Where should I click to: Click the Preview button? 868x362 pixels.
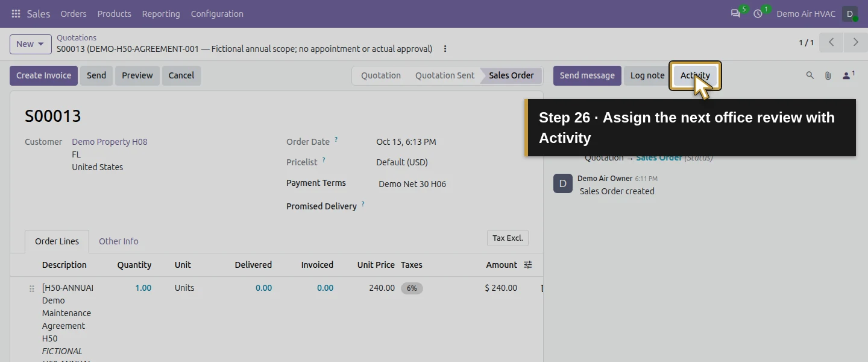coord(137,75)
